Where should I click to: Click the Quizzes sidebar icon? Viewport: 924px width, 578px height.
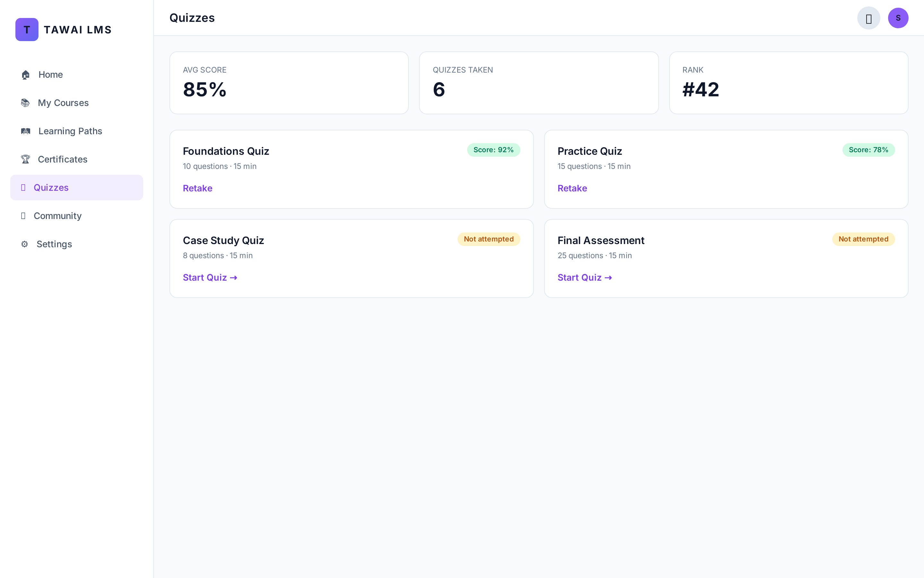click(x=23, y=188)
